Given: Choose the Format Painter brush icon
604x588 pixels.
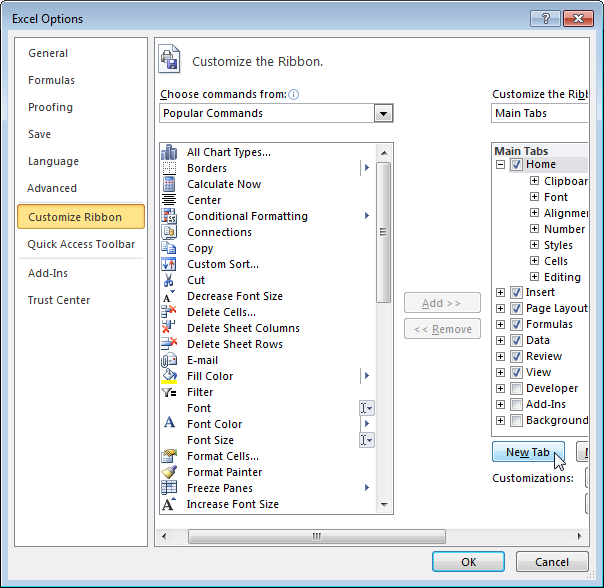Looking at the screenshot, I should tap(169, 472).
